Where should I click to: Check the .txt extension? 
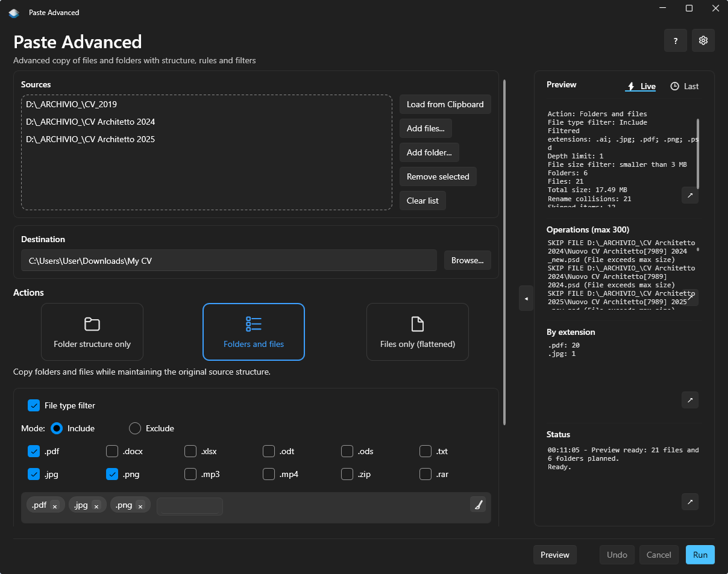[425, 451]
